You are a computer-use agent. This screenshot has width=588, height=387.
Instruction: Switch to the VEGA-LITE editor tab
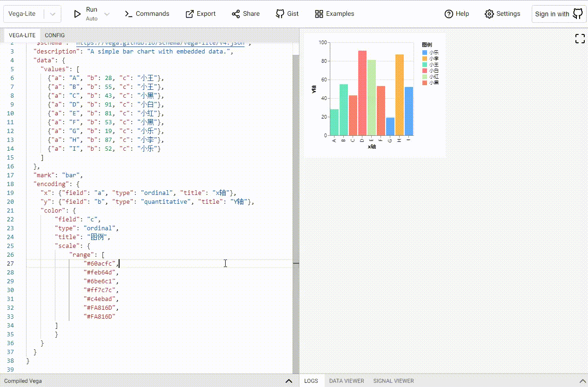(x=22, y=35)
